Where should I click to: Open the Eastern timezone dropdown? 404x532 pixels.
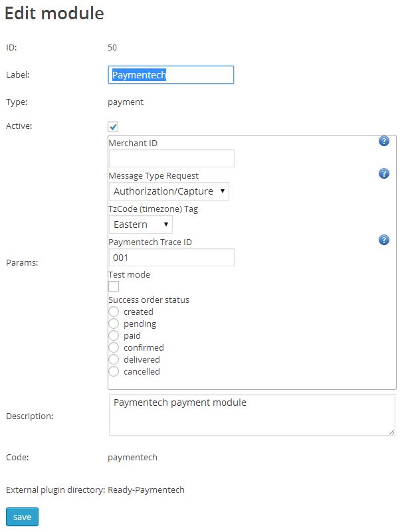coord(141,224)
